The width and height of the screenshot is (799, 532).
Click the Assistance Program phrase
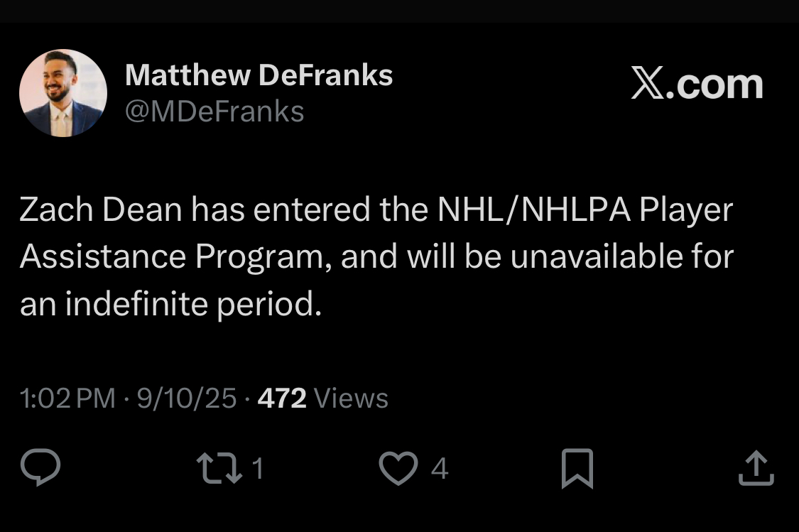[172, 256]
